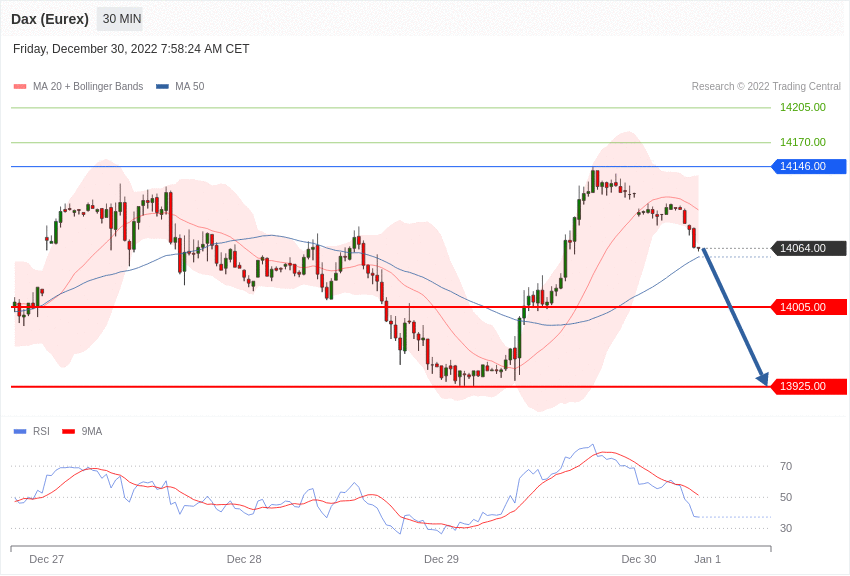850x576 pixels.
Task: Click the blue MA 50 legend swatch
Action: click(x=162, y=87)
